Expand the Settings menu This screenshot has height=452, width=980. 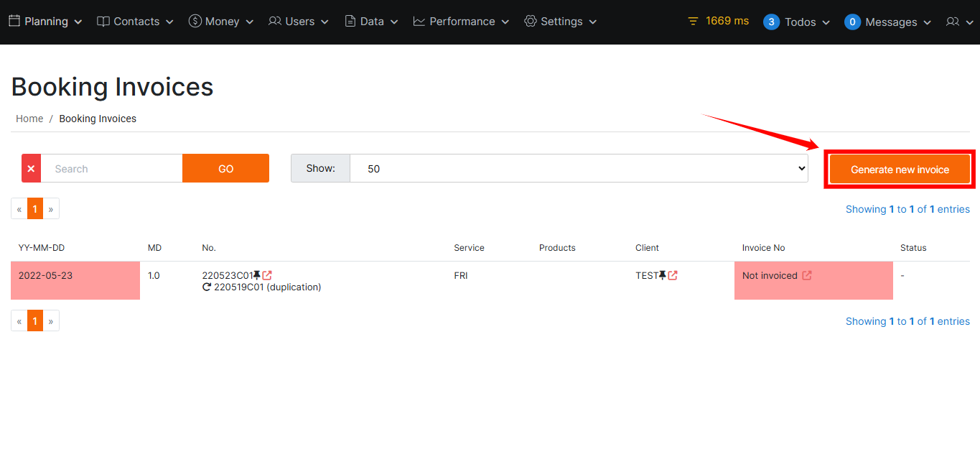click(x=561, y=22)
